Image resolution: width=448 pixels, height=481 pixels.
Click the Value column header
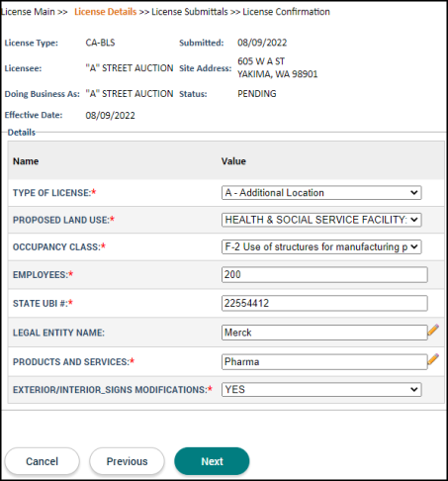tap(233, 161)
